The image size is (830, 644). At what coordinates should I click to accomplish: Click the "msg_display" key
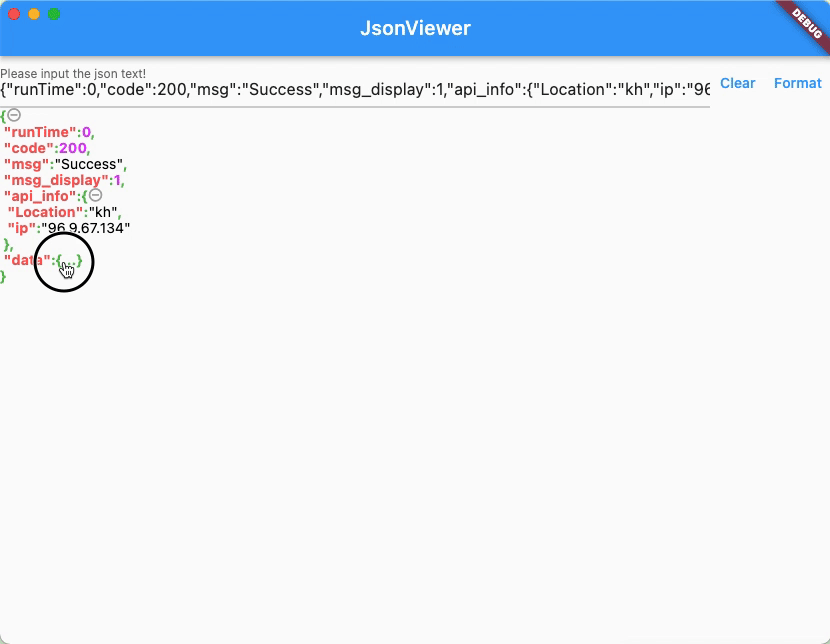point(56,180)
